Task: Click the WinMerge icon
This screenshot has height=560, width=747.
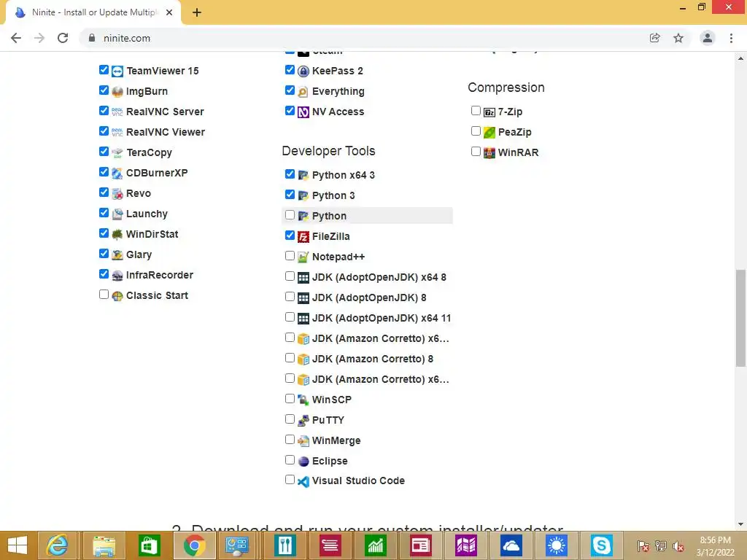Action: point(303,441)
